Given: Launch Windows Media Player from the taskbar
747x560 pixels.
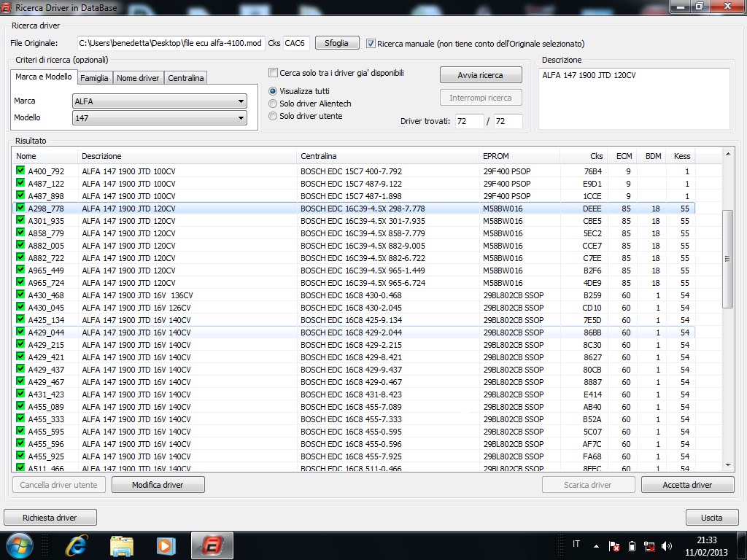Looking at the screenshot, I should (166, 545).
